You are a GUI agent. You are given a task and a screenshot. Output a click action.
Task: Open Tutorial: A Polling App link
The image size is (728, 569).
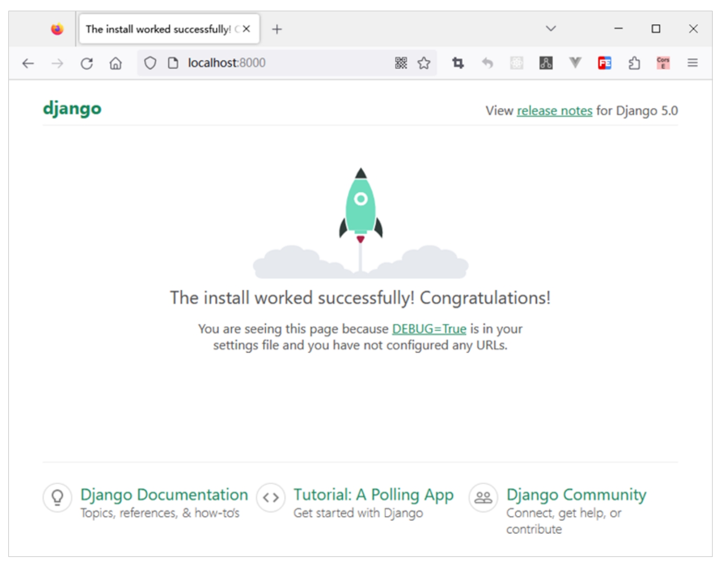pyautogui.click(x=373, y=495)
